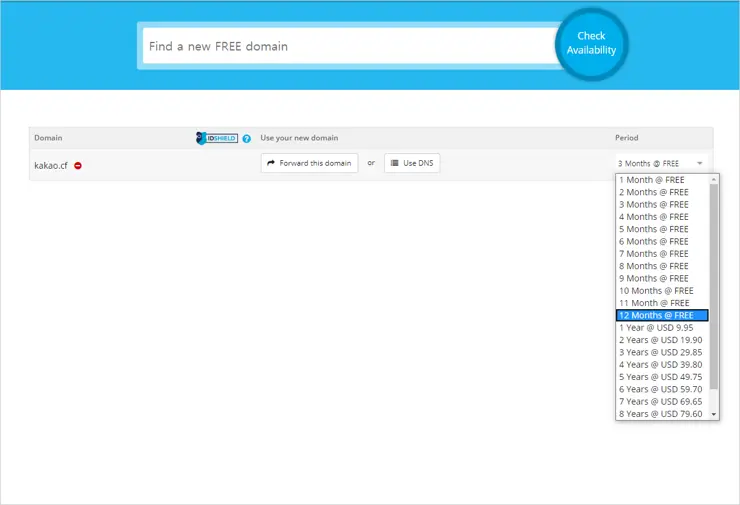This screenshot has width=740, height=505.
Task: Choose 6 Months @ FREE from list
Action: point(661,241)
